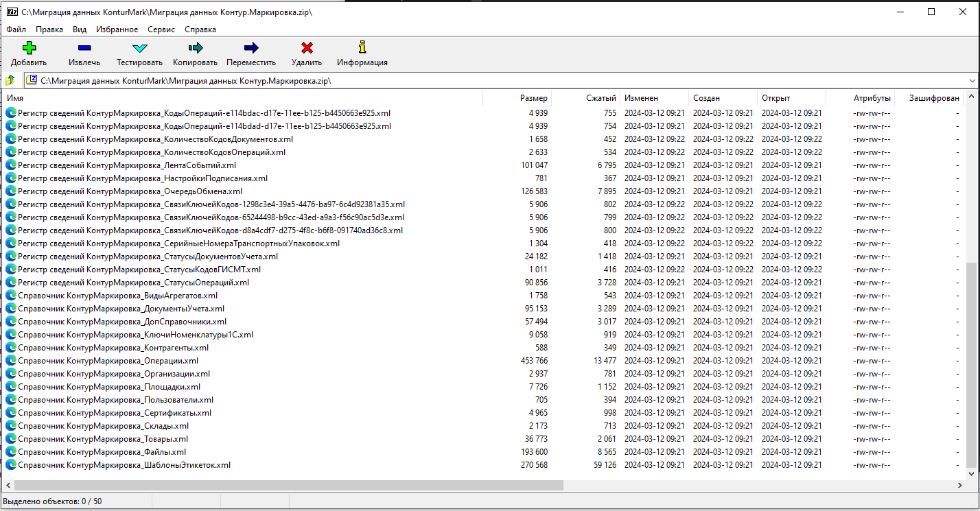Click status bar text Выделено объектов: 0 / 50
980x511 pixels.
(52, 501)
